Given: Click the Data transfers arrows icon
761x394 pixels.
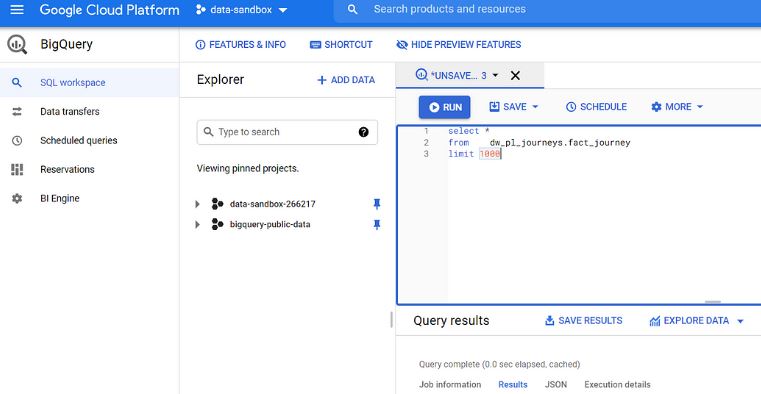Looking at the screenshot, I should [x=17, y=112].
